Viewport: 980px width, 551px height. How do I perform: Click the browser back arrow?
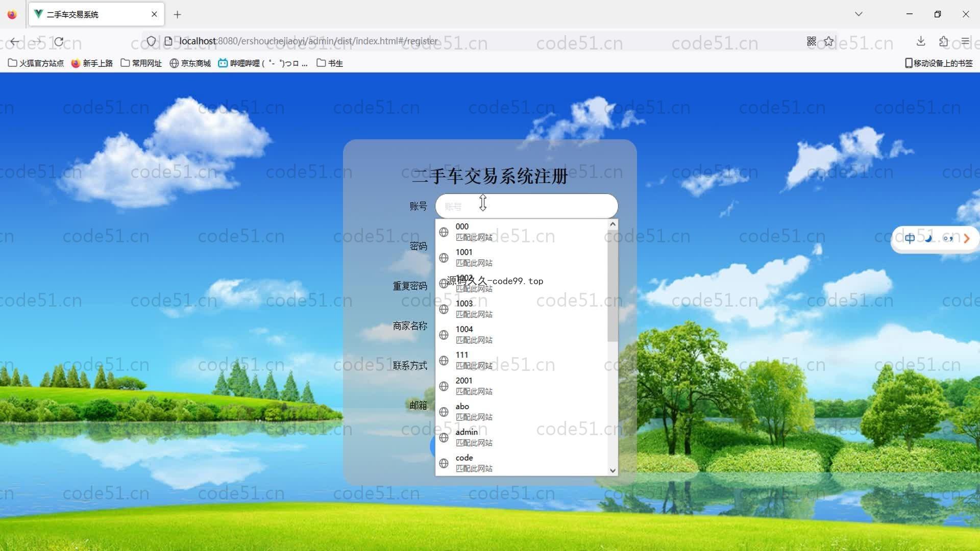(15, 41)
